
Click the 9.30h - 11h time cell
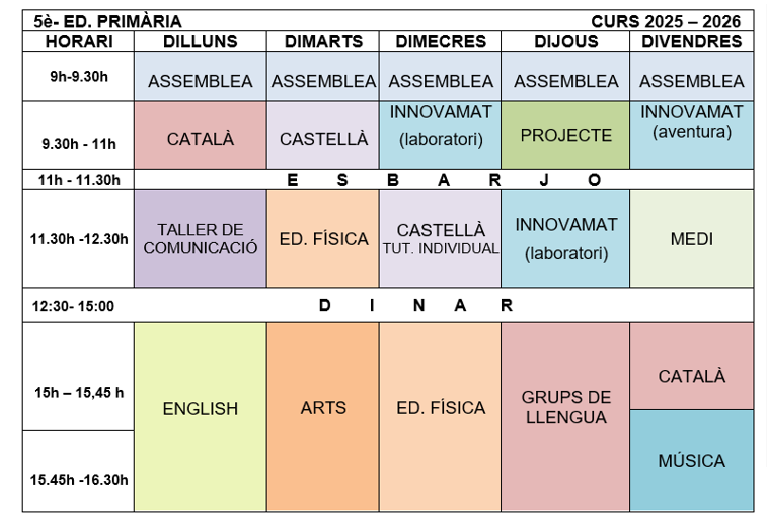pyautogui.click(x=78, y=143)
